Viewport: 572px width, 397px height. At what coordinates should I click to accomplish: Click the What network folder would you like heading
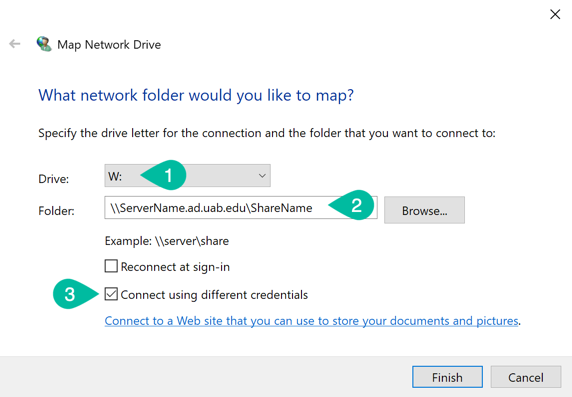196,95
